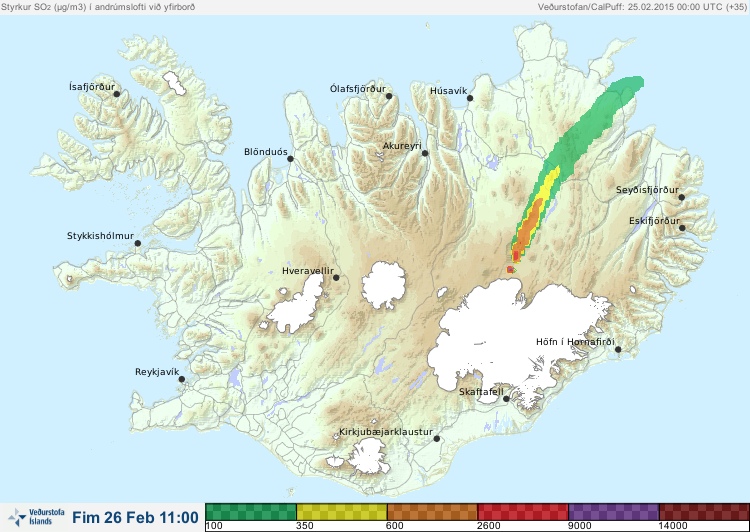The image size is (750, 532).
Task: Click the 'Eskifjörður' label
Action: pyautogui.click(x=654, y=221)
